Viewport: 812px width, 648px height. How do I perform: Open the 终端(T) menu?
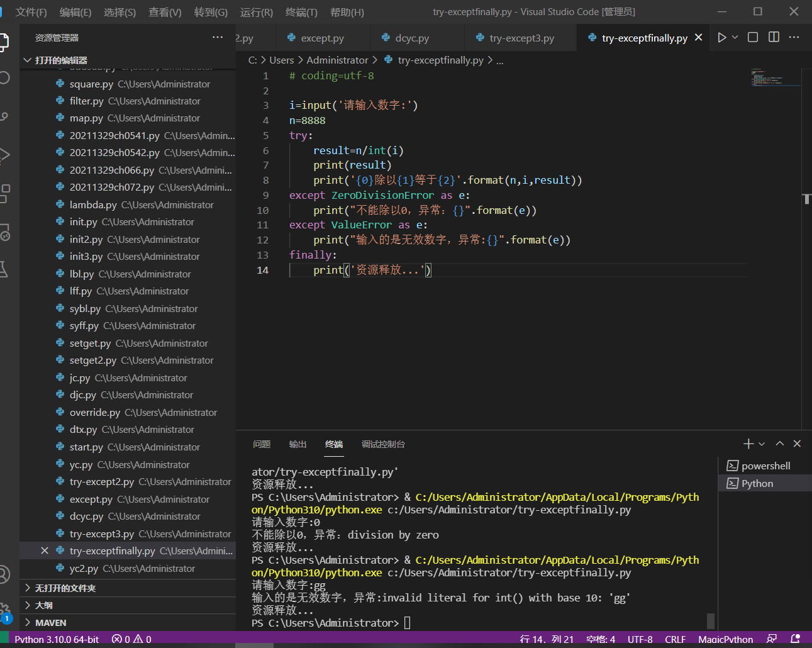pos(301,12)
